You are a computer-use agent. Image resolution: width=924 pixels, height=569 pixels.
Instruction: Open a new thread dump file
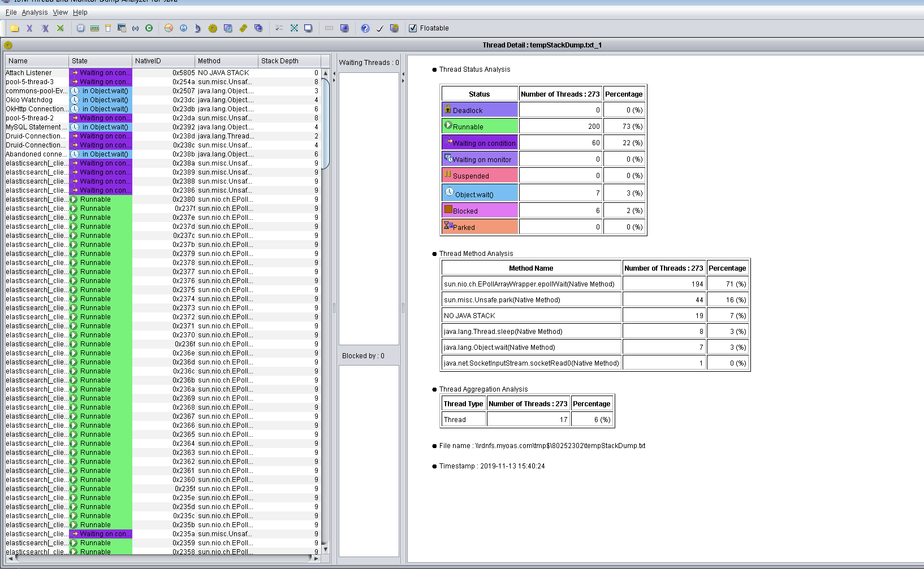[x=14, y=28]
